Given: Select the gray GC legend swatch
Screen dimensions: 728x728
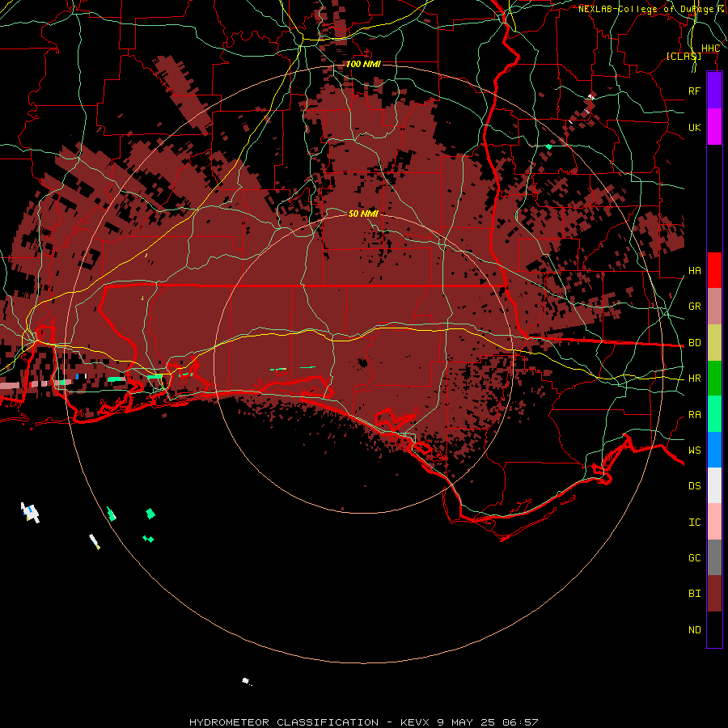Looking at the screenshot, I should coord(714,557).
